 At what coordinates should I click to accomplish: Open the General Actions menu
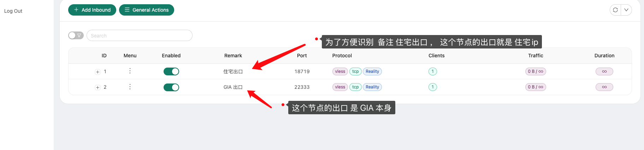[147, 10]
